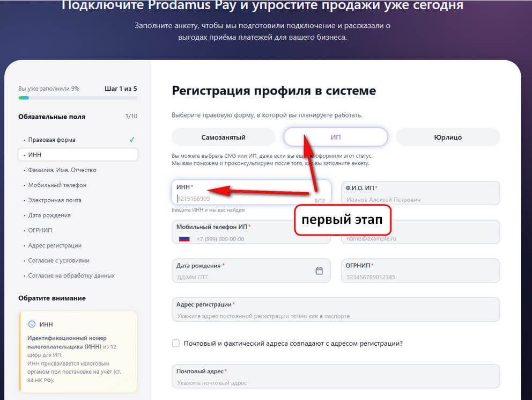Tick the addresses match registration checkbox
The image size is (532, 400).
176,343
